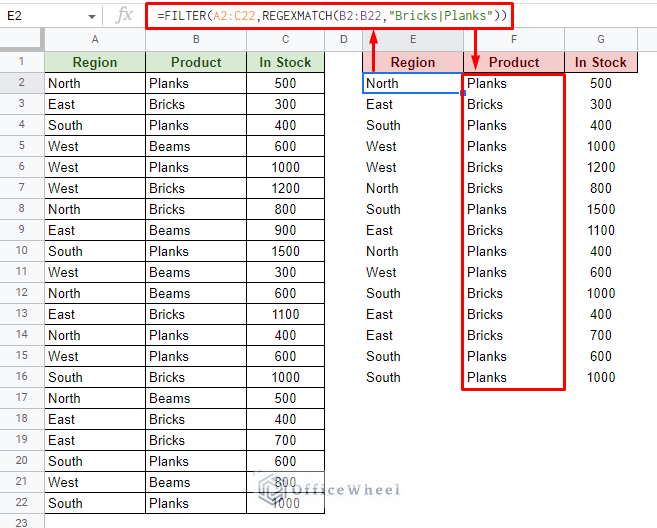Select column C header
657x528 pixels.
(285, 40)
